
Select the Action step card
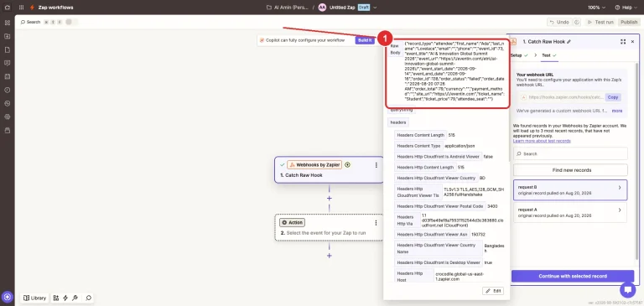tap(329, 227)
